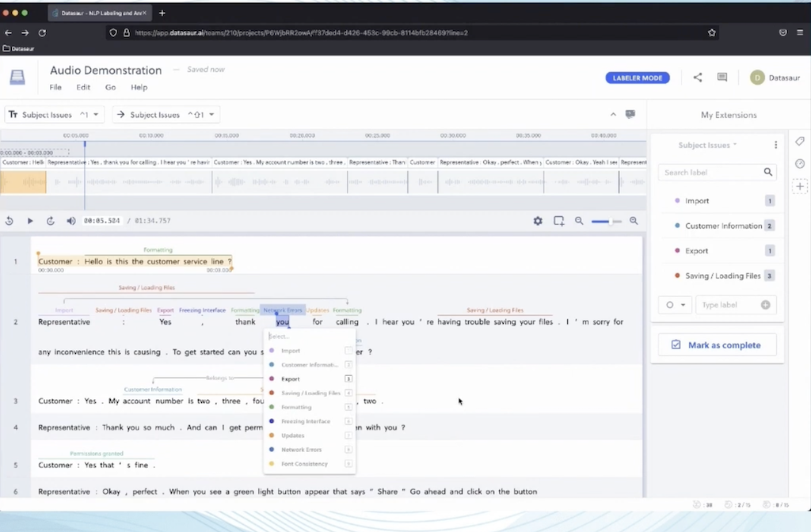The image size is (811, 532).
Task: Open the File menu
Action: (x=55, y=87)
